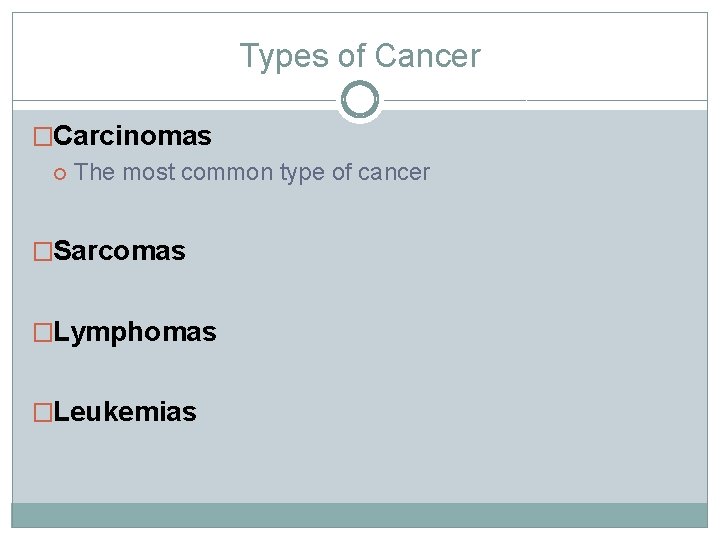Click the square bullet beside Lymphomas

click(x=43, y=332)
